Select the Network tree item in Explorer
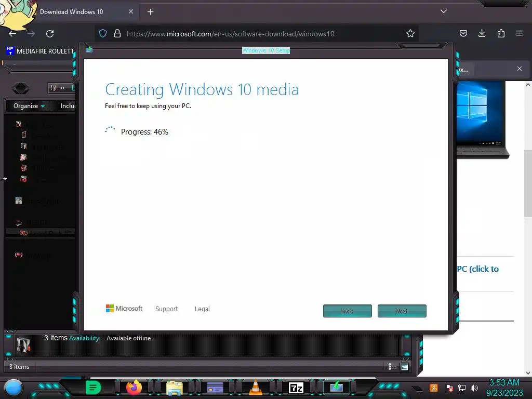This screenshot has width=532, height=399. 32,255
